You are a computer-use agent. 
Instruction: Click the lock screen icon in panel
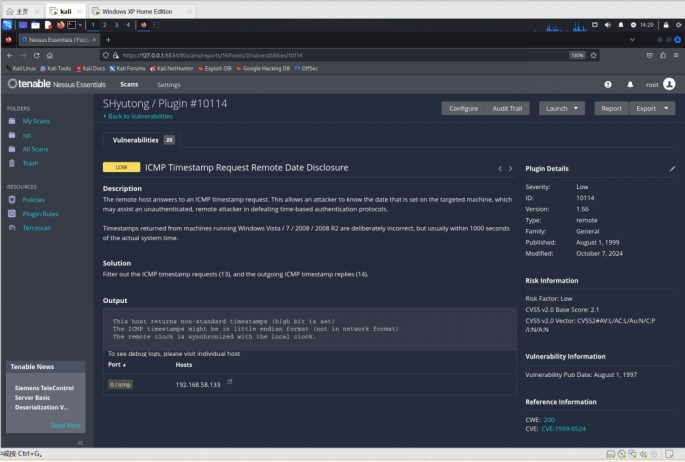[666, 25]
